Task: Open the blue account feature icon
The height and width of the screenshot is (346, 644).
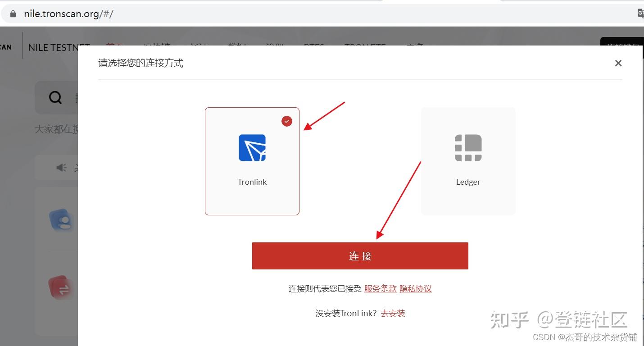Action: [62, 220]
